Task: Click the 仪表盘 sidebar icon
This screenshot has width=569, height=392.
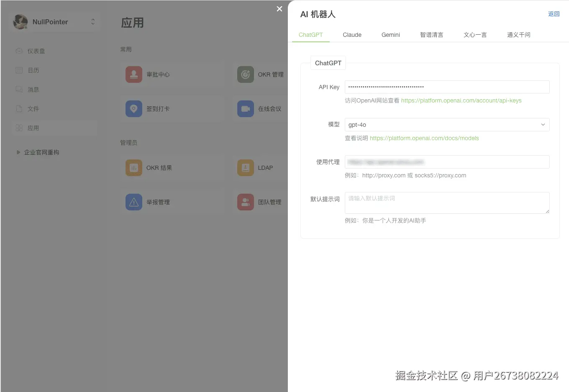Action: coord(19,51)
